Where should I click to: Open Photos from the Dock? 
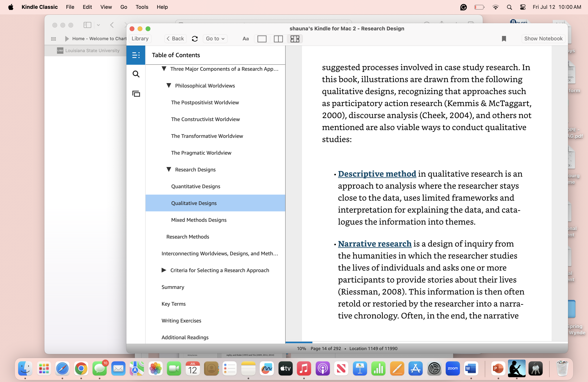click(x=155, y=369)
